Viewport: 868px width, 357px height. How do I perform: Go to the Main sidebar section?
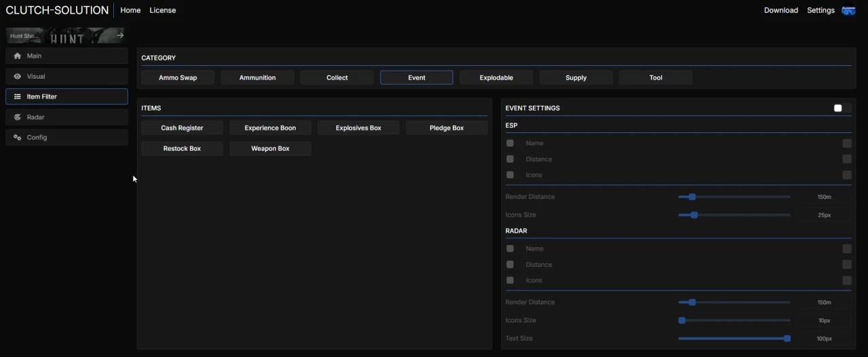point(66,56)
